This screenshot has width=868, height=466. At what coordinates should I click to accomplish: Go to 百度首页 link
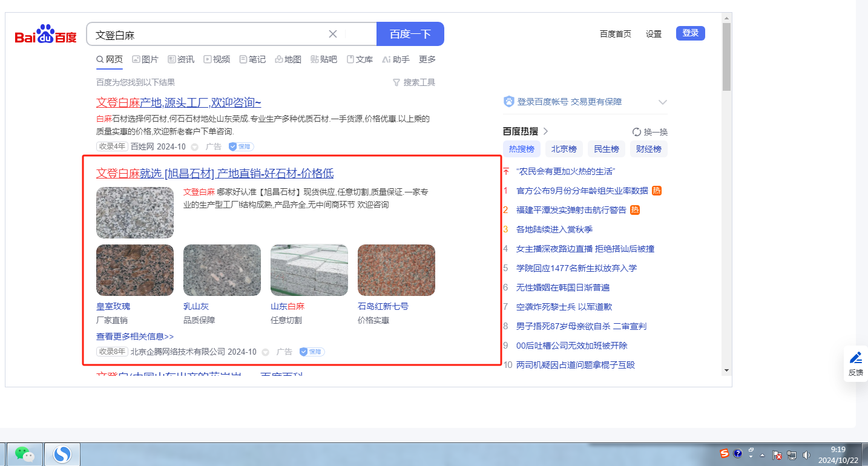(616, 34)
